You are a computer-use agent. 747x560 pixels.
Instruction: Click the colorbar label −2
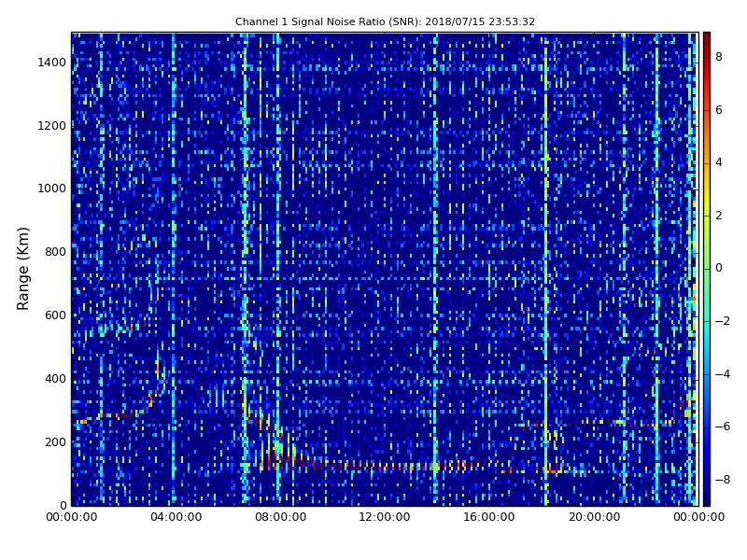[723, 321]
